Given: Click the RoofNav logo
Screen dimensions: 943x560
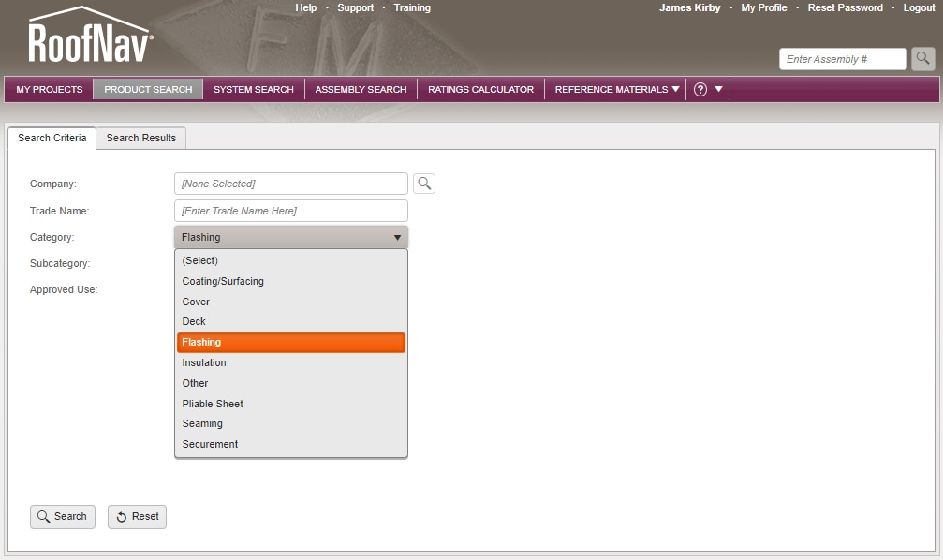Looking at the screenshot, I should pos(90,37).
